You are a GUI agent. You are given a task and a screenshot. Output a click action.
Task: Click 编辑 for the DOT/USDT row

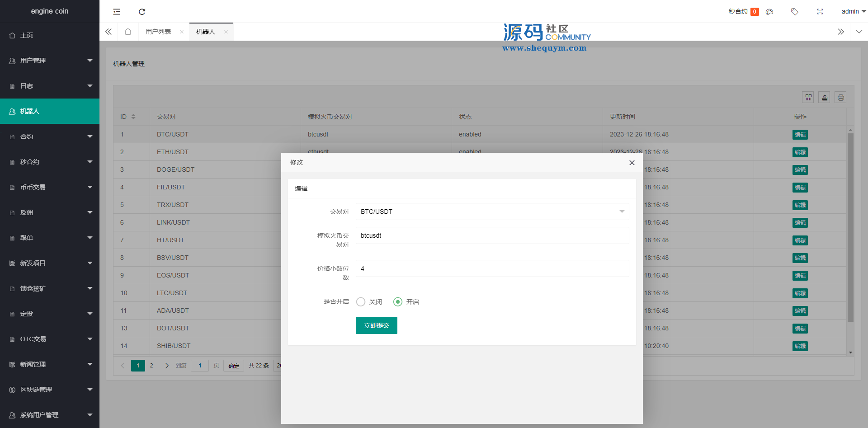[x=800, y=329]
